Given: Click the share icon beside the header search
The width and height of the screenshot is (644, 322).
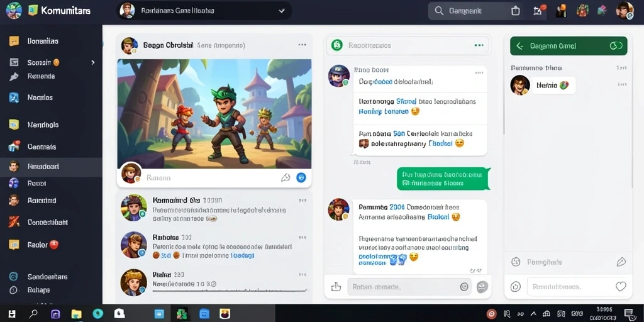Looking at the screenshot, I should click(516, 11).
